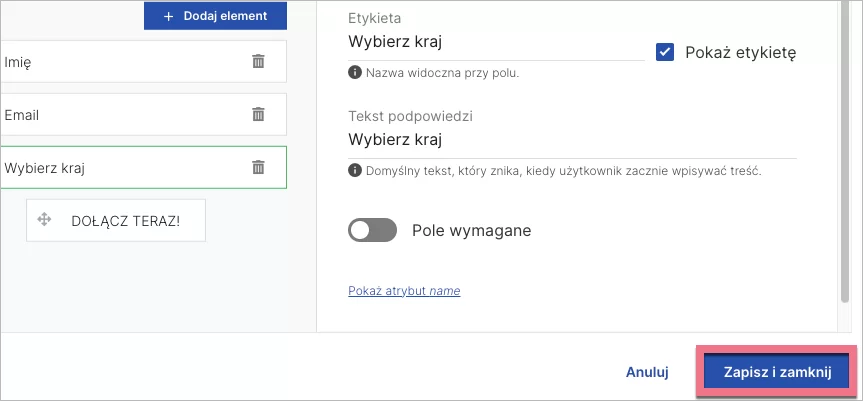Open the Pokaż atrybut name link
863x401 pixels.
click(404, 291)
